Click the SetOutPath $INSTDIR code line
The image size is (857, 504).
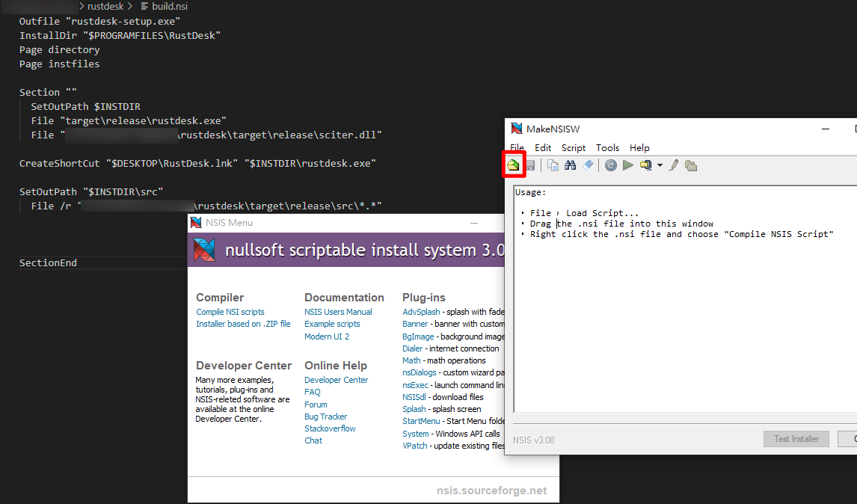(x=86, y=107)
